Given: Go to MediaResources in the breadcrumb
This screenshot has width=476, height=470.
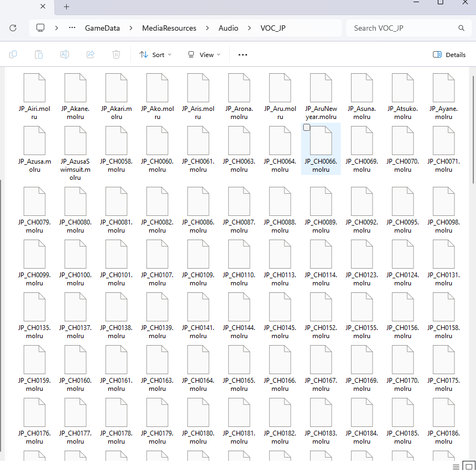Looking at the screenshot, I should 169,28.
